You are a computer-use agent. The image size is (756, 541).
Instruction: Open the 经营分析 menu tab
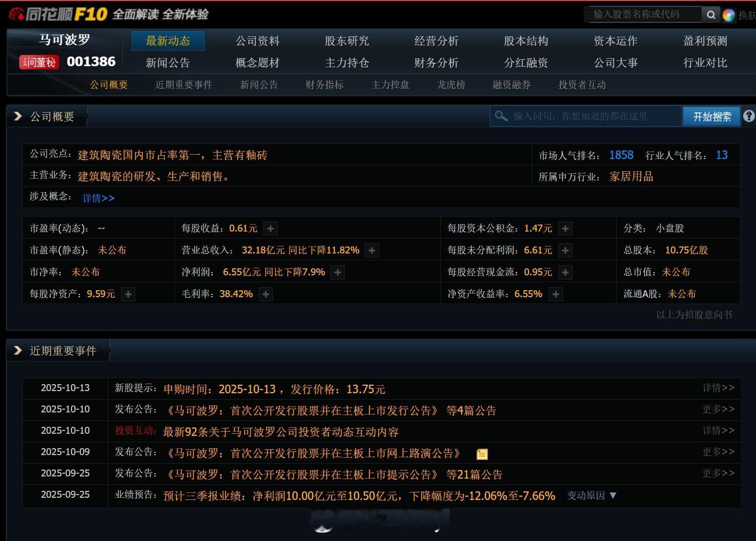click(x=437, y=41)
